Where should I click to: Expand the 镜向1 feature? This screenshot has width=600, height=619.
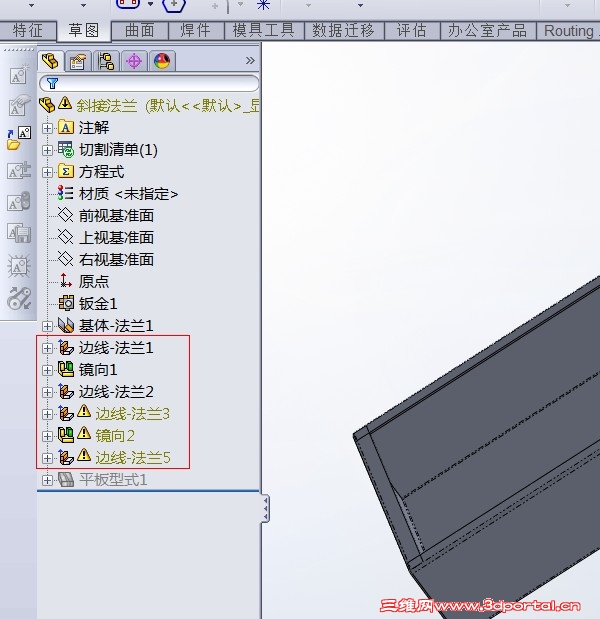click(47, 371)
